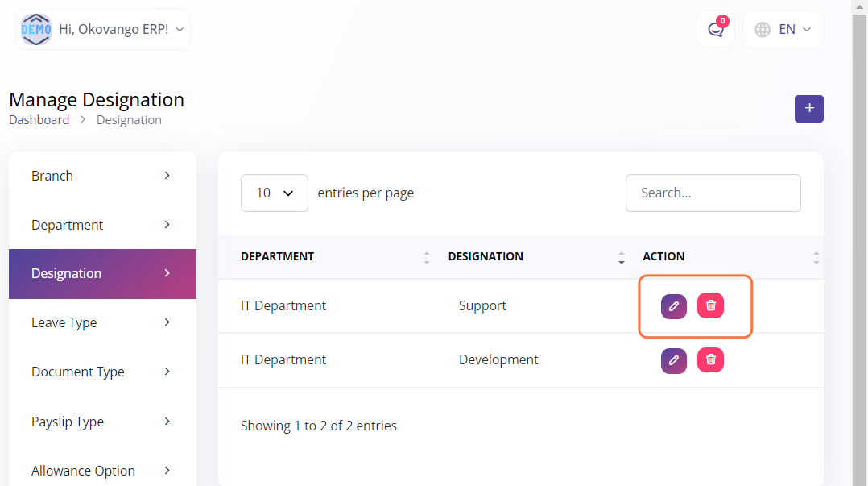This screenshot has height=486, width=868.
Task: Delete the Development designation row
Action: pos(710,359)
